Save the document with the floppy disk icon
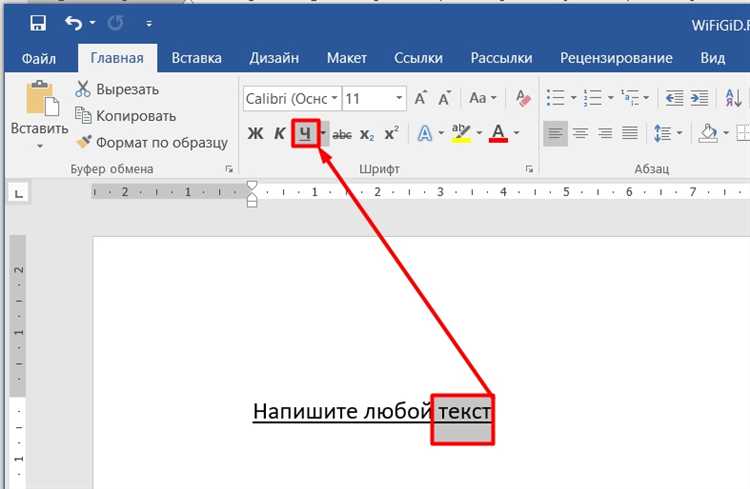Screen dimensions: 750x489 pyautogui.click(x=37, y=23)
